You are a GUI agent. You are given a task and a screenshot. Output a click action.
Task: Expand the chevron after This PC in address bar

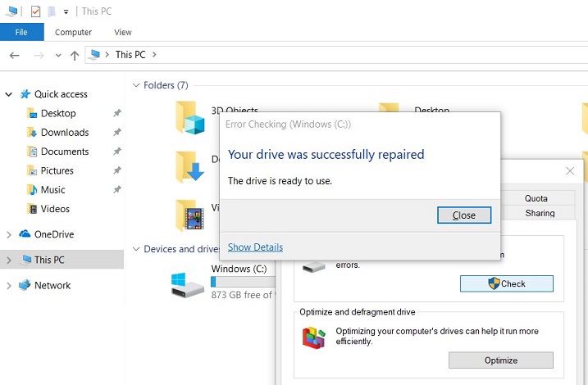click(x=154, y=55)
